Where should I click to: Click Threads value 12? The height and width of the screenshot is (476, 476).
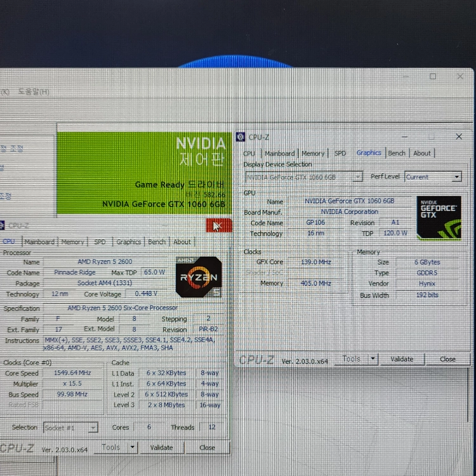tap(212, 427)
